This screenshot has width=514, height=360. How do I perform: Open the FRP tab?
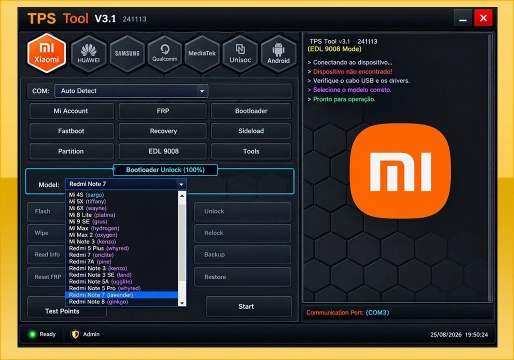(163, 111)
